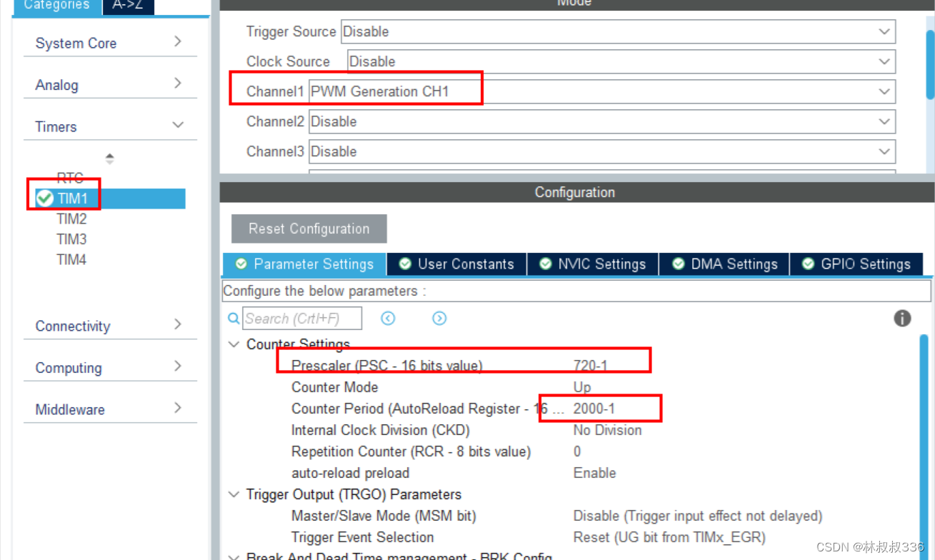Open the parameter info icon

pyautogui.click(x=902, y=319)
